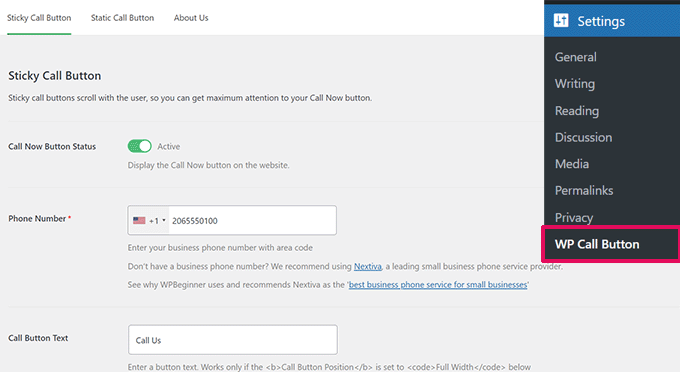Click the 'Active' status label
Viewport: 680px width, 372px height.
click(x=169, y=147)
